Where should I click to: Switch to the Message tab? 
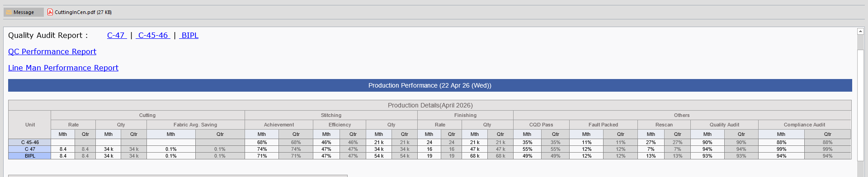click(x=24, y=12)
